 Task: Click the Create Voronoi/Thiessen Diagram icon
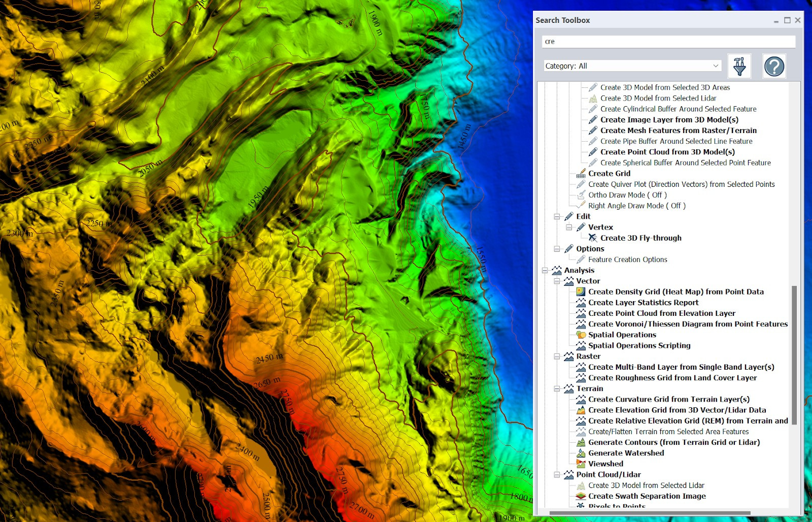pos(581,324)
